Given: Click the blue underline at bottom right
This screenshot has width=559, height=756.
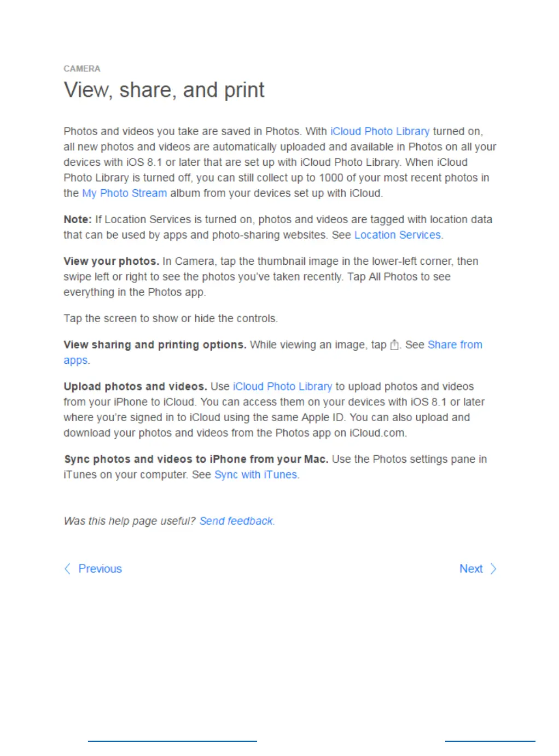Looking at the screenshot, I should [x=490, y=741].
